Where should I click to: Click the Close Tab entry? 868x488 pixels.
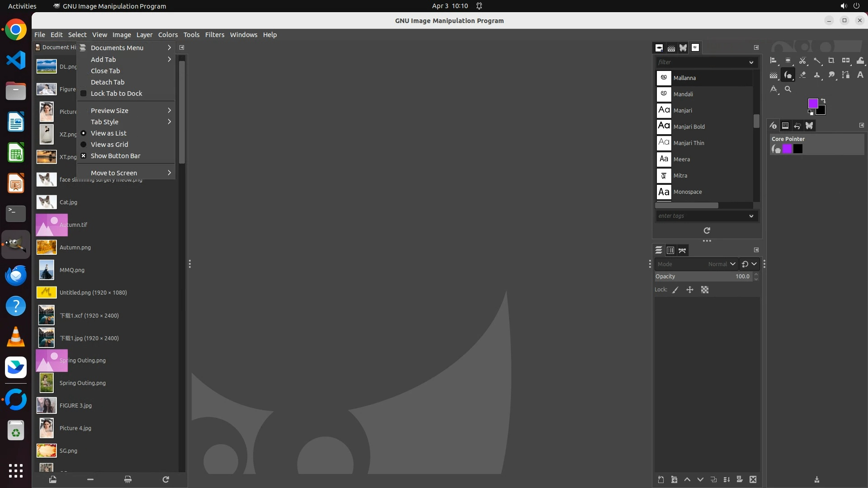105,71
